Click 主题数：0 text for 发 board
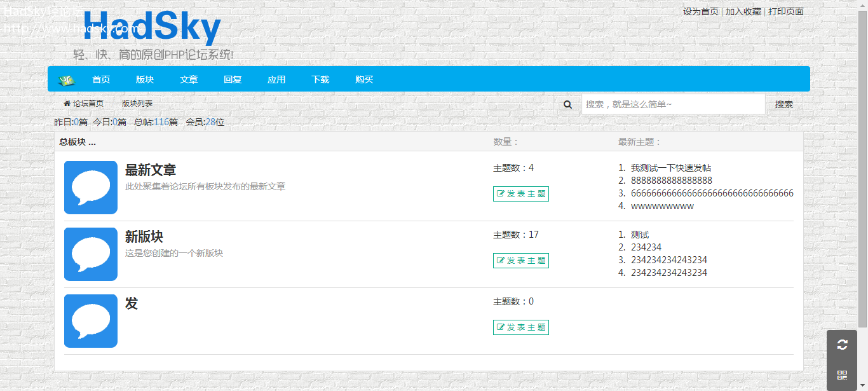Image resolution: width=868 pixels, height=391 pixels. [x=513, y=301]
